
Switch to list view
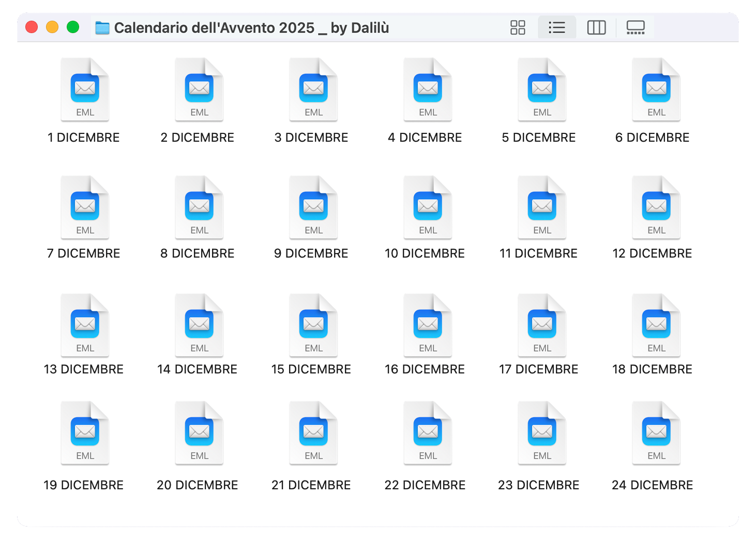557,27
